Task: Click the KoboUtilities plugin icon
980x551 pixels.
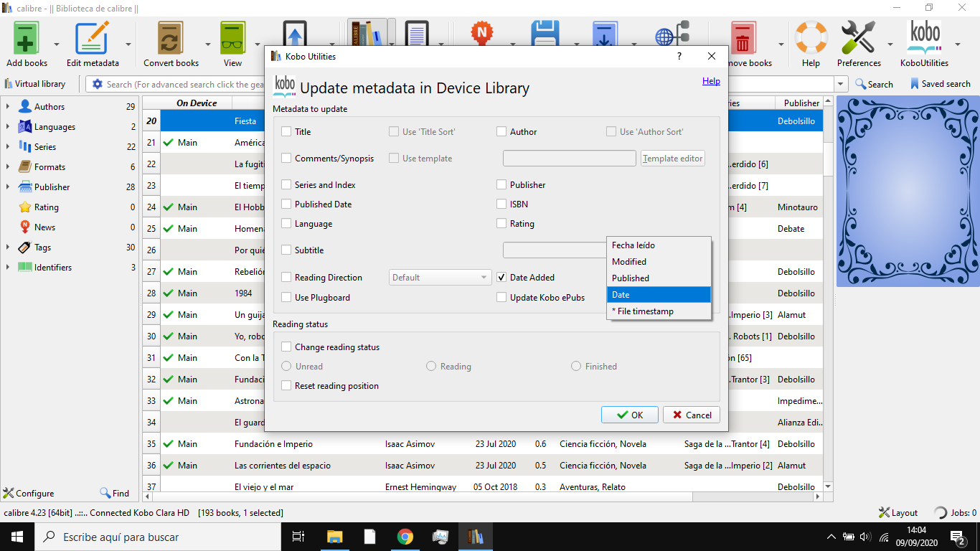Action: [x=924, y=38]
